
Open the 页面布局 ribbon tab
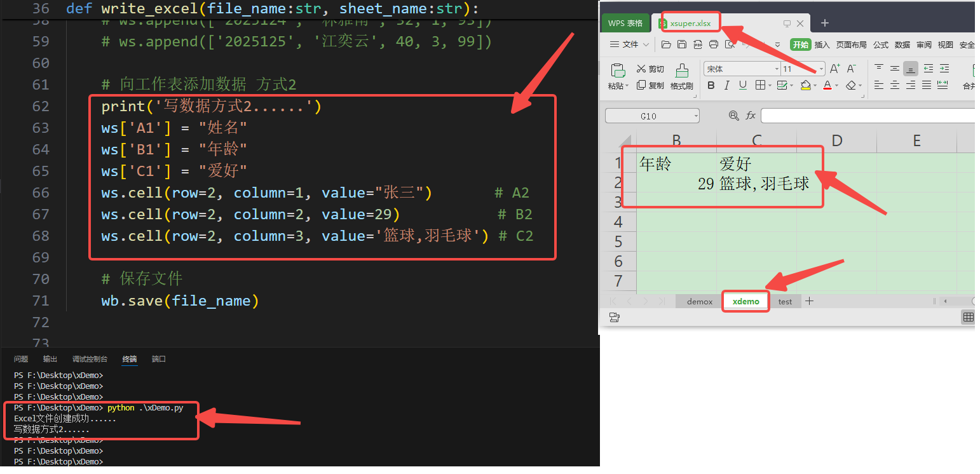[x=852, y=44]
